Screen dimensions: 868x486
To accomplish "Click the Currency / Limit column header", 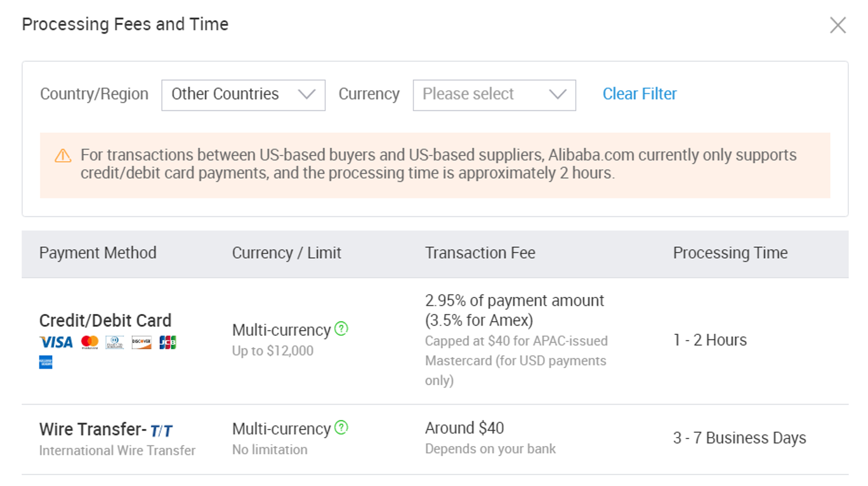I will (286, 253).
